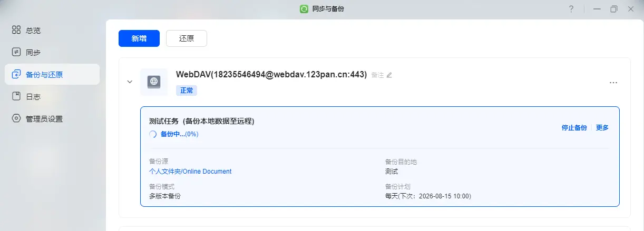Click the 总览 grid icon
Viewport: 644px width, 231px height.
coord(16,30)
